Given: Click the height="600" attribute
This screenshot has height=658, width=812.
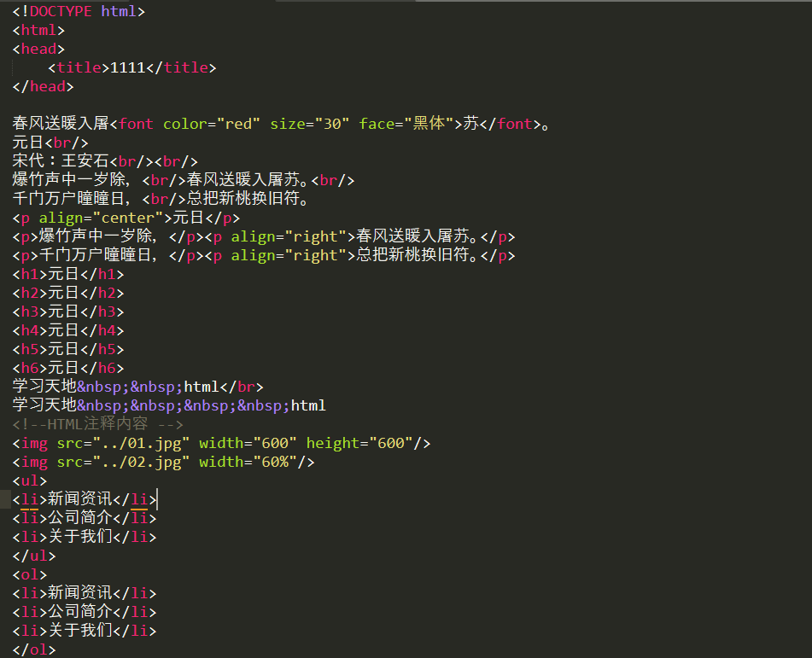Looking at the screenshot, I should (359, 443).
